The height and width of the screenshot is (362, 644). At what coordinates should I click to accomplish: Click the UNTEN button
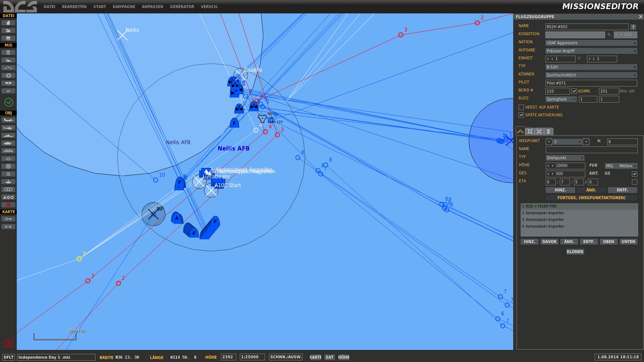[628, 242]
